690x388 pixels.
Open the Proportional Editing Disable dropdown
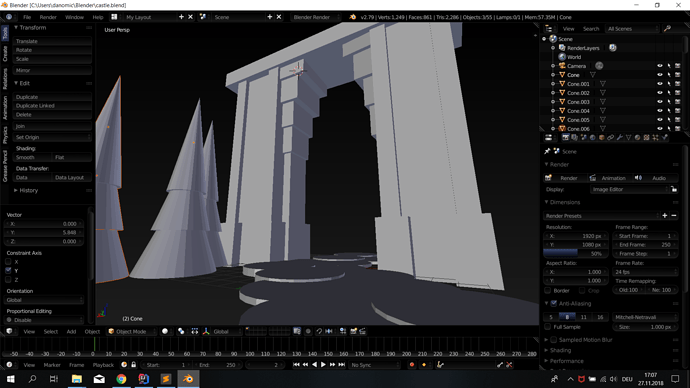(44, 320)
